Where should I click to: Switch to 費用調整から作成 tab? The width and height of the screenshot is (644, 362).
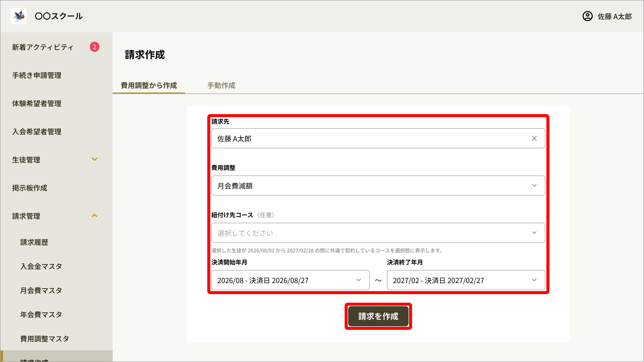149,85
